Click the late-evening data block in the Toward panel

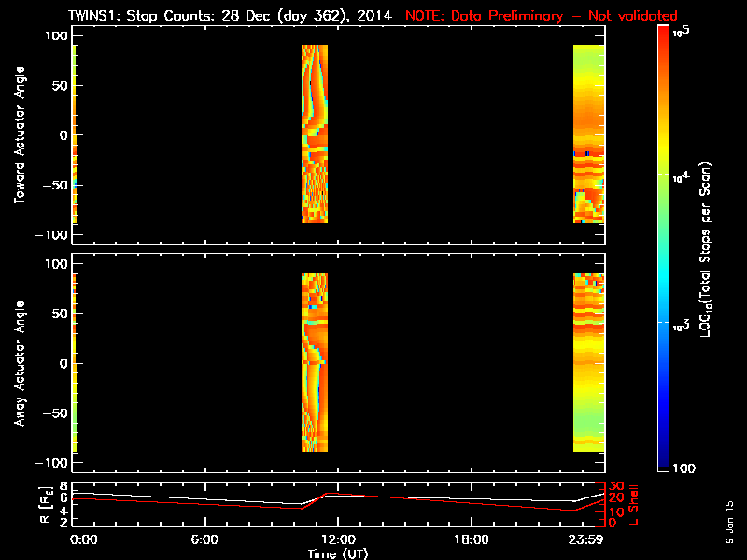[589, 133]
